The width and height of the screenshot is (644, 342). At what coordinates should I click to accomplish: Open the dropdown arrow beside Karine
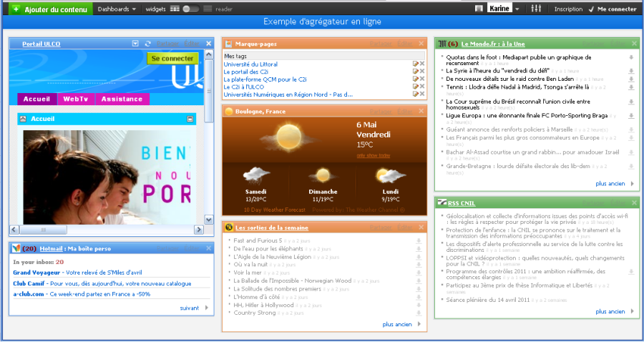(x=517, y=9)
